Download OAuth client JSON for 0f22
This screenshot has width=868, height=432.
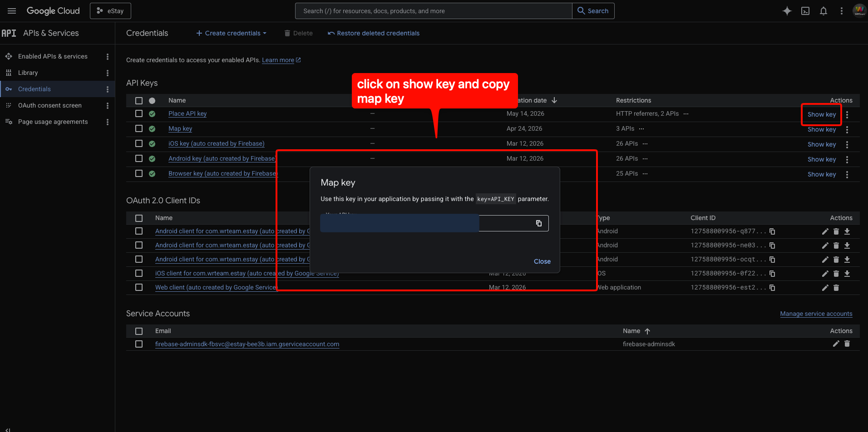pyautogui.click(x=847, y=274)
